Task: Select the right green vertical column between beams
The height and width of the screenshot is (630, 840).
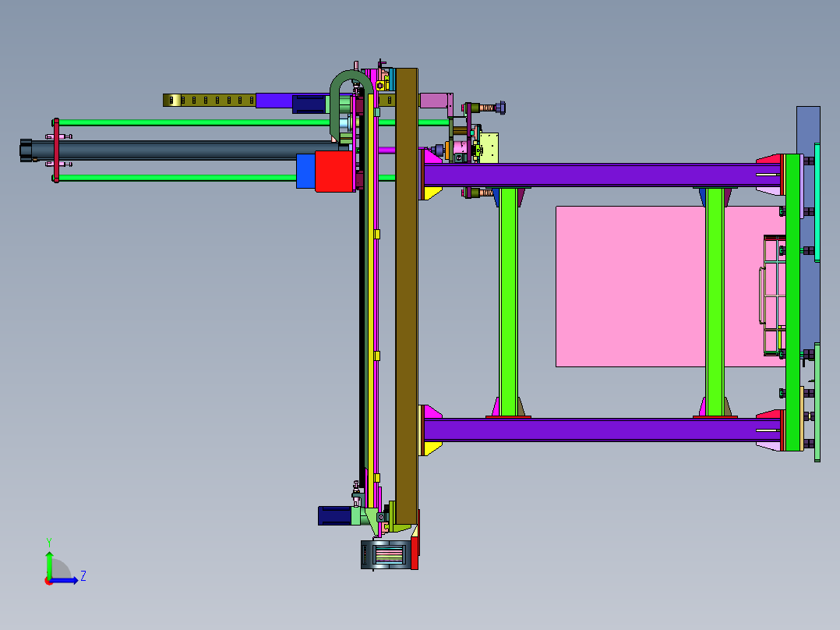Action: tap(715, 302)
